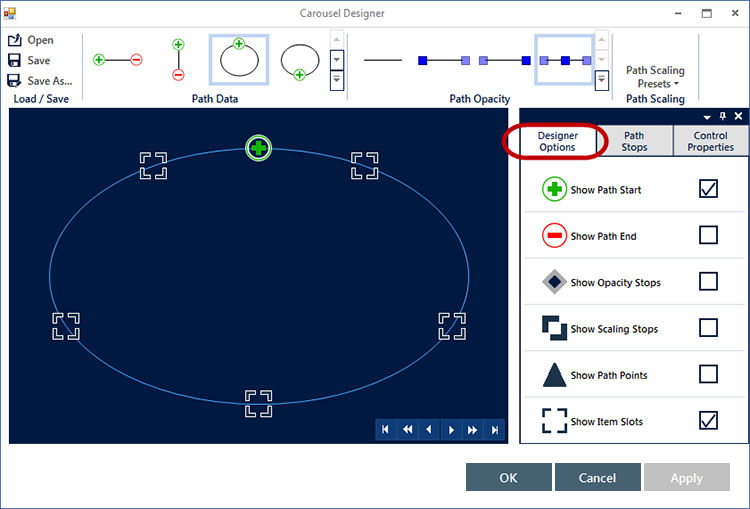Select the horizontal line path preset
Viewport: 750px width, 509px height.
[117, 60]
